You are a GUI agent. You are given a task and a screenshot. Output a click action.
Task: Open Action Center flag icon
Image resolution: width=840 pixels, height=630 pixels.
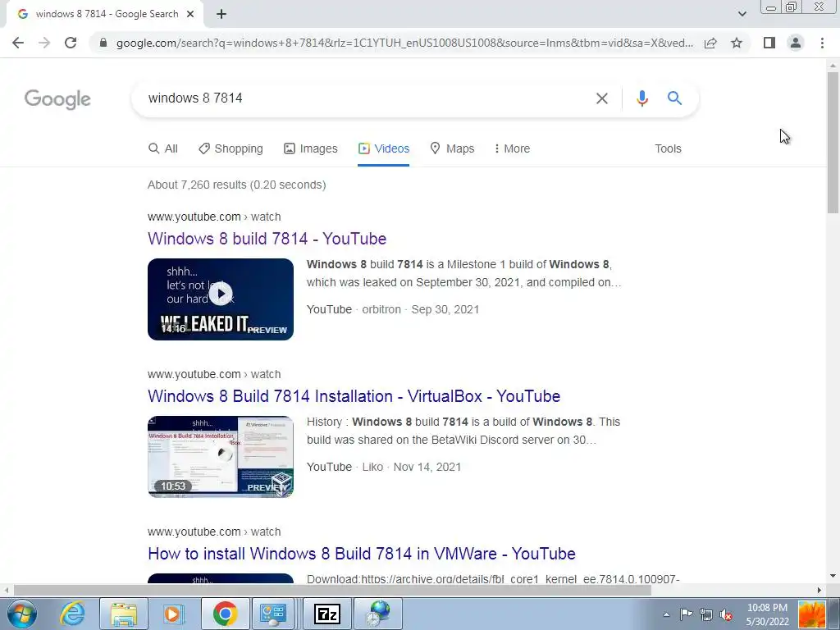pyautogui.click(x=686, y=614)
